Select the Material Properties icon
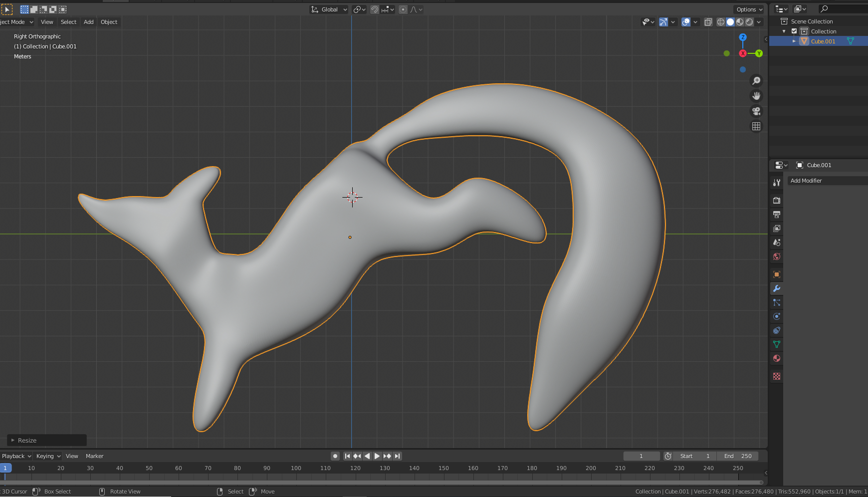This screenshot has width=868, height=497. coord(776,358)
